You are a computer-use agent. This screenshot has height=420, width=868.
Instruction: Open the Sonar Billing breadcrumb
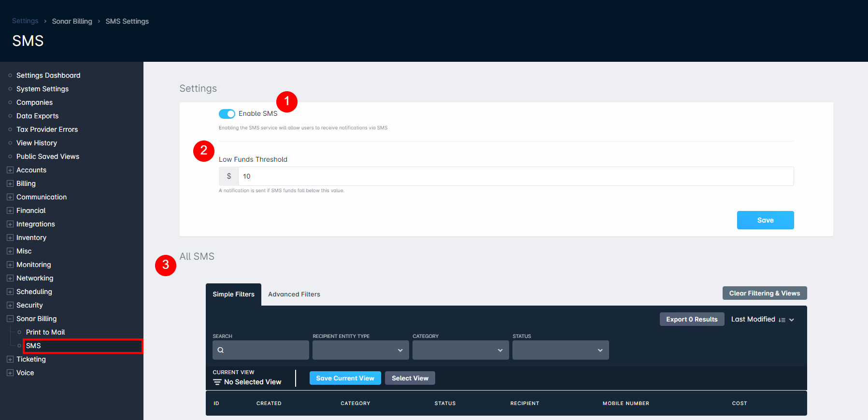[72, 21]
